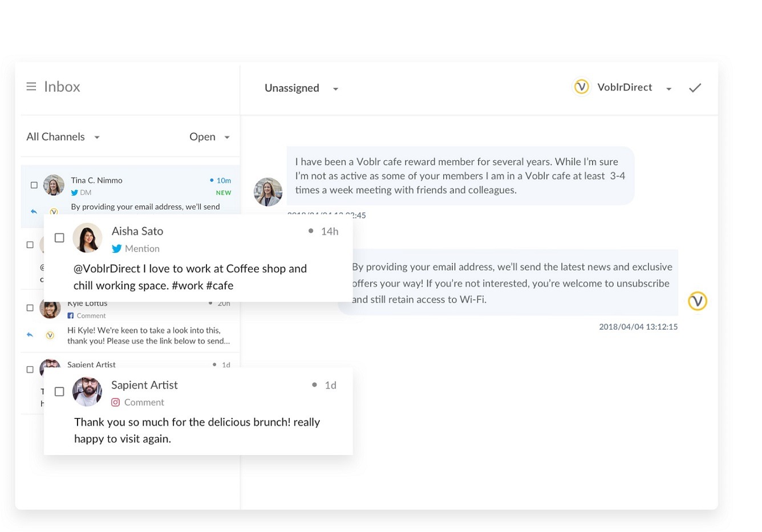Open Aisha Sato's mention about coffee shop
This screenshot has height=532, width=762.
190,277
